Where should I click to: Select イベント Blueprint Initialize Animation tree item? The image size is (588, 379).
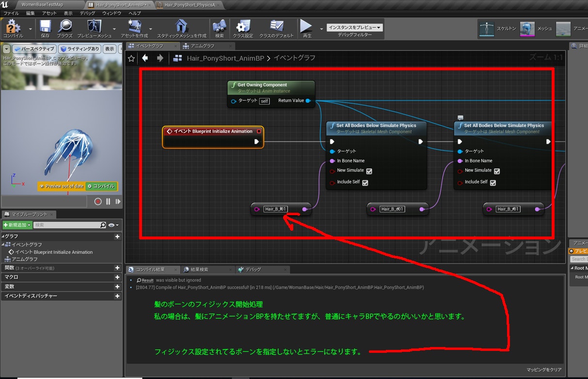click(x=54, y=252)
